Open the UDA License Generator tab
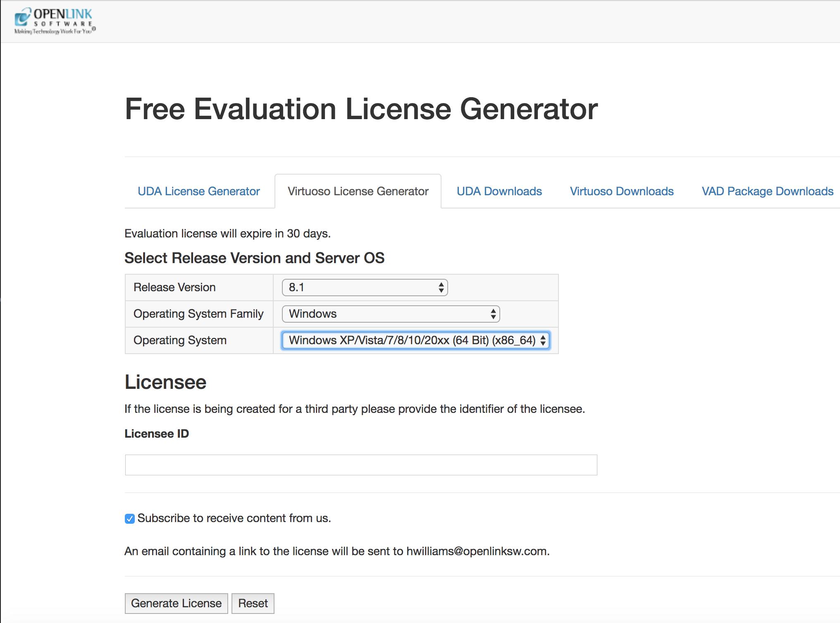The image size is (840, 623). tap(199, 191)
